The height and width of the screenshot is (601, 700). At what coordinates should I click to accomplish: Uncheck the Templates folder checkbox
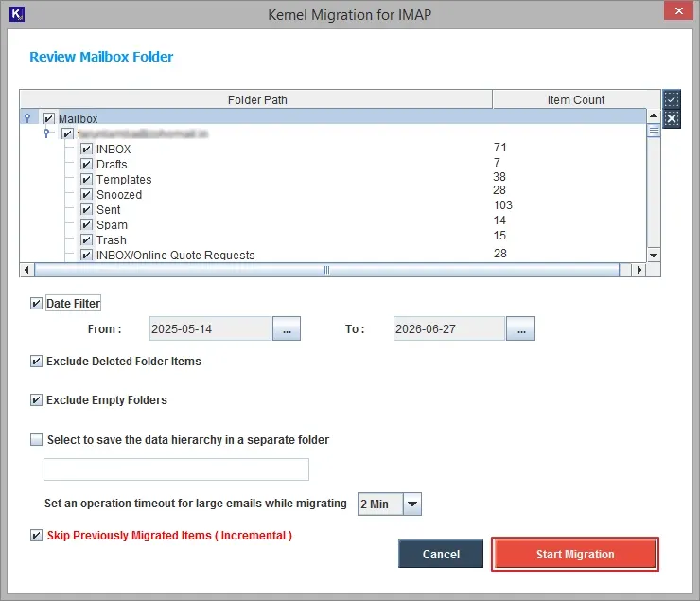[x=86, y=179]
